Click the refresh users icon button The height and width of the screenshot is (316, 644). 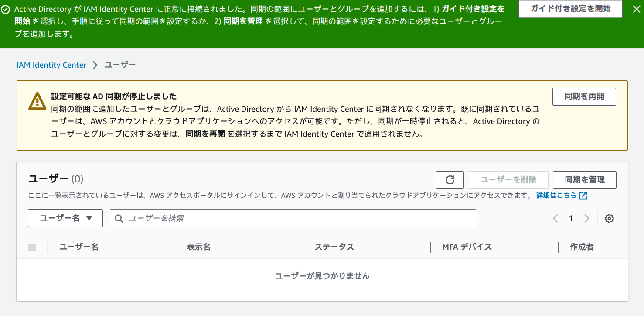(450, 180)
